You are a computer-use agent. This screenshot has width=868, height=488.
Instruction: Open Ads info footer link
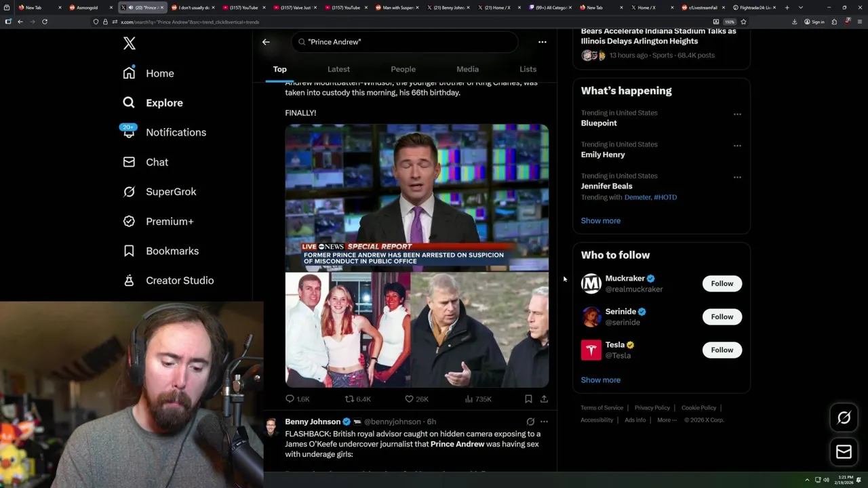click(635, 420)
